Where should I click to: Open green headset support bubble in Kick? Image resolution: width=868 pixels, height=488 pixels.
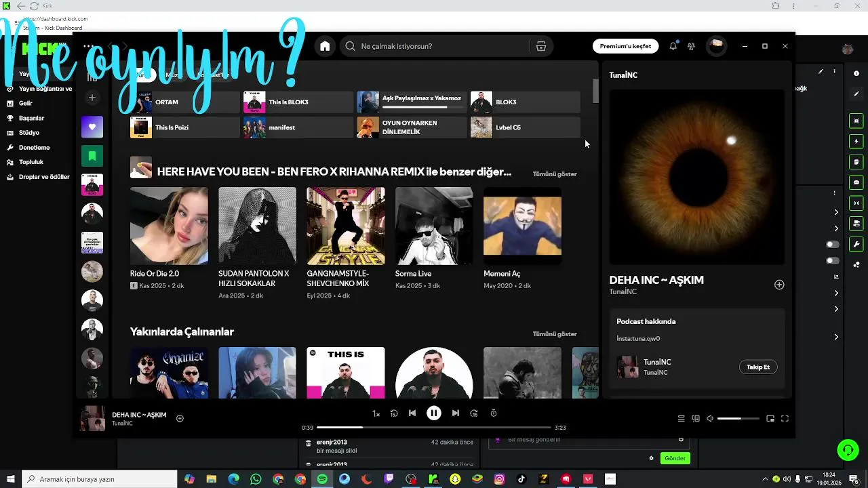point(847,449)
